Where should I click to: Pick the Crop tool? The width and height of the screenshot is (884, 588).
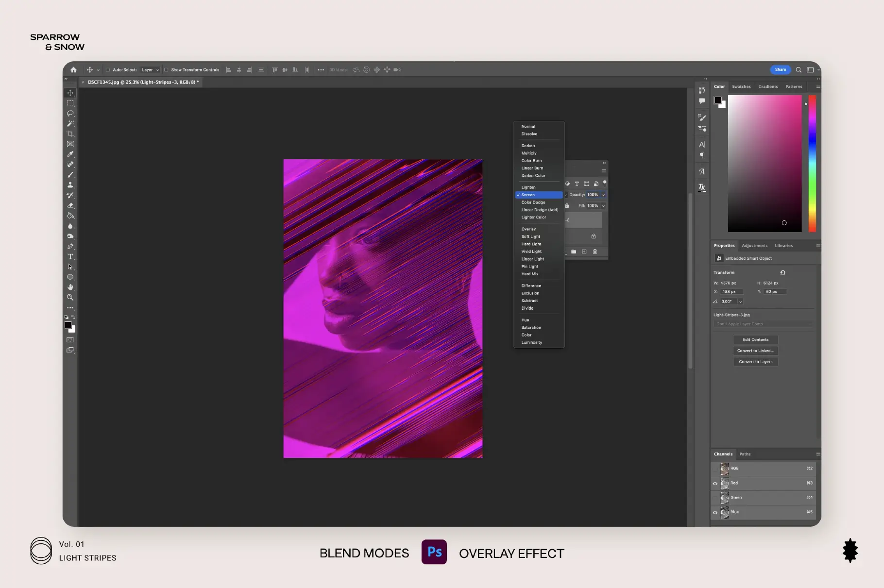coord(70,134)
